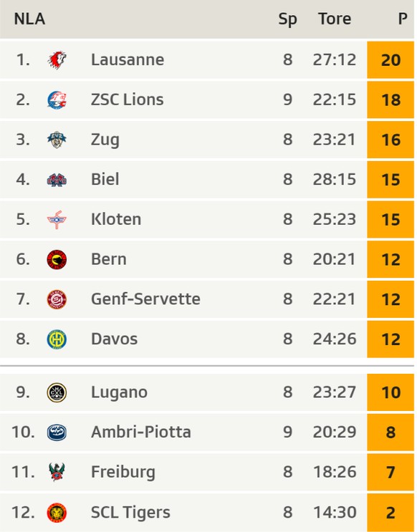
Task: Click SCL Tigers' orange 2 points cell
Action: click(x=390, y=513)
